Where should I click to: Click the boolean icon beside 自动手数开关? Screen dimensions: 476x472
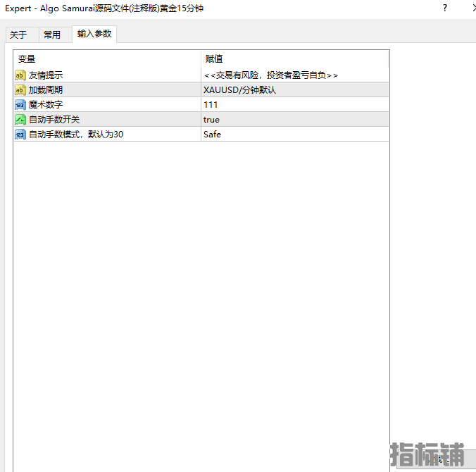click(x=20, y=120)
